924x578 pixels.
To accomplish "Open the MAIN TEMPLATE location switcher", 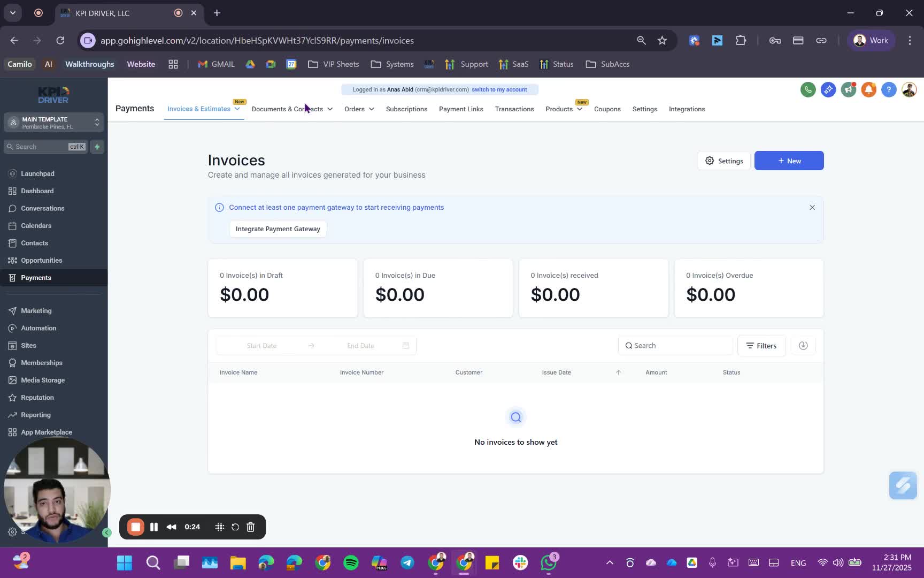I will (53, 123).
